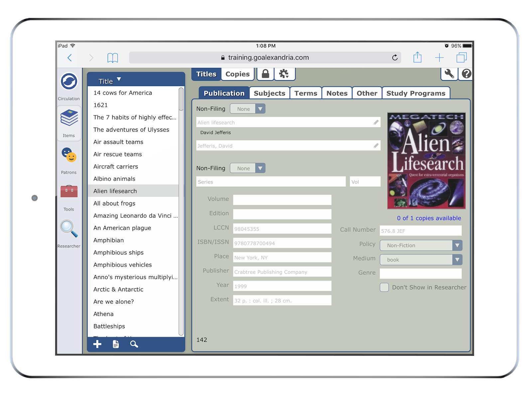Switch to the Subjects tab
Image resolution: width=532 pixels, height=399 pixels.
coord(270,93)
